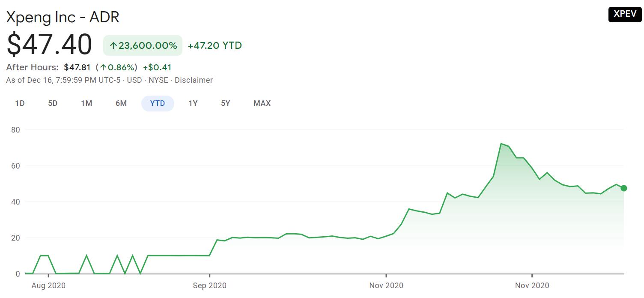The height and width of the screenshot is (298, 644).
Task: Click the 23,600.00% gain badge
Action: (x=143, y=45)
